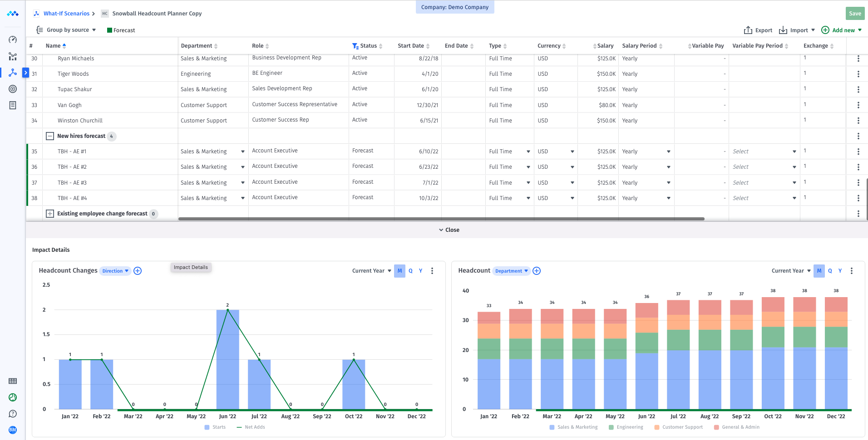The width and height of the screenshot is (868, 440).
Task: Open Variable Pay Period Select for TBH - AE #1
Action: point(764,152)
